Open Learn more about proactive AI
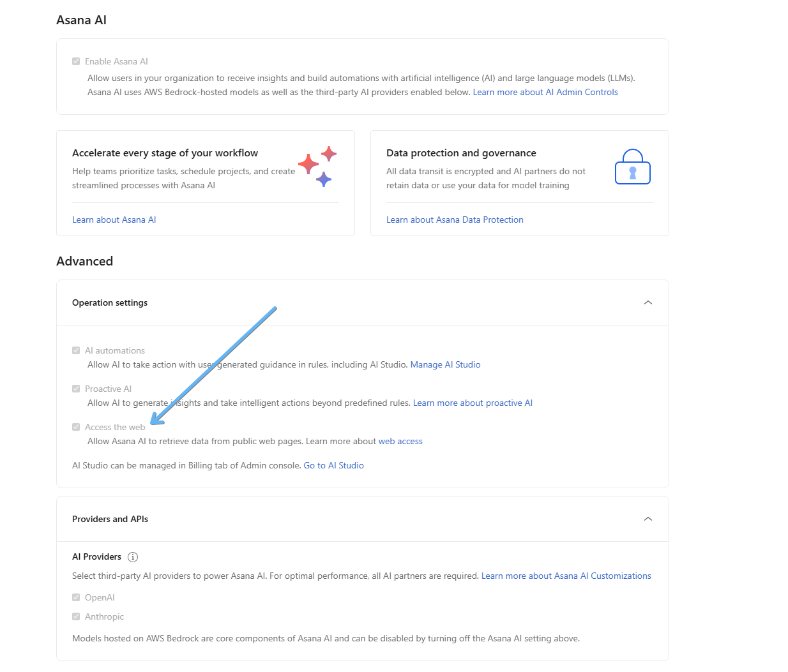This screenshot has width=788, height=672. [473, 403]
